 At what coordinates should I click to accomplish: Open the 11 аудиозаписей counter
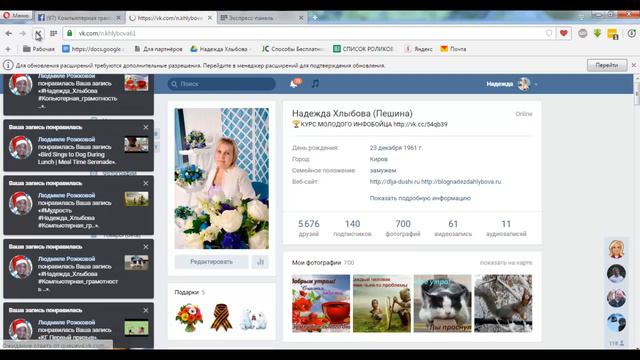[x=506, y=228]
